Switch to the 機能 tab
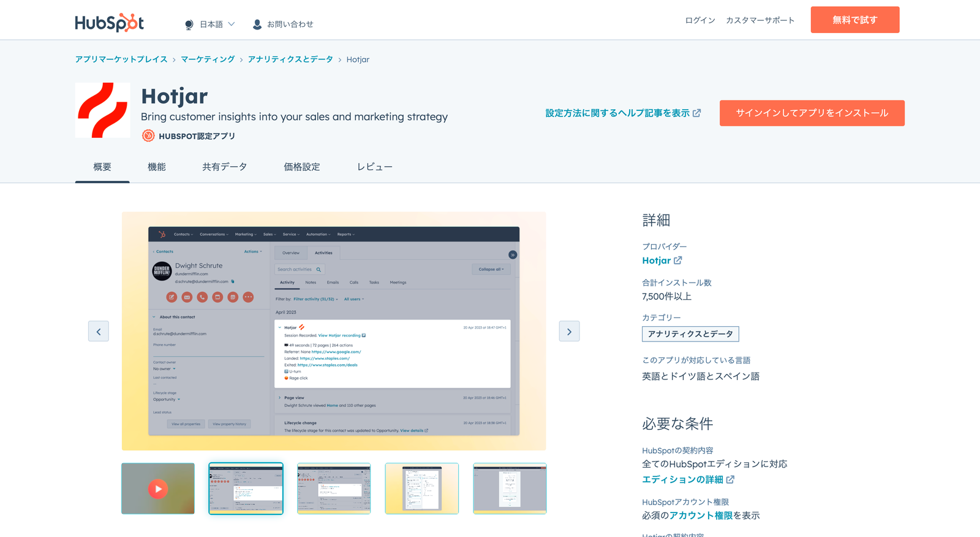The image size is (980, 537). tap(157, 167)
